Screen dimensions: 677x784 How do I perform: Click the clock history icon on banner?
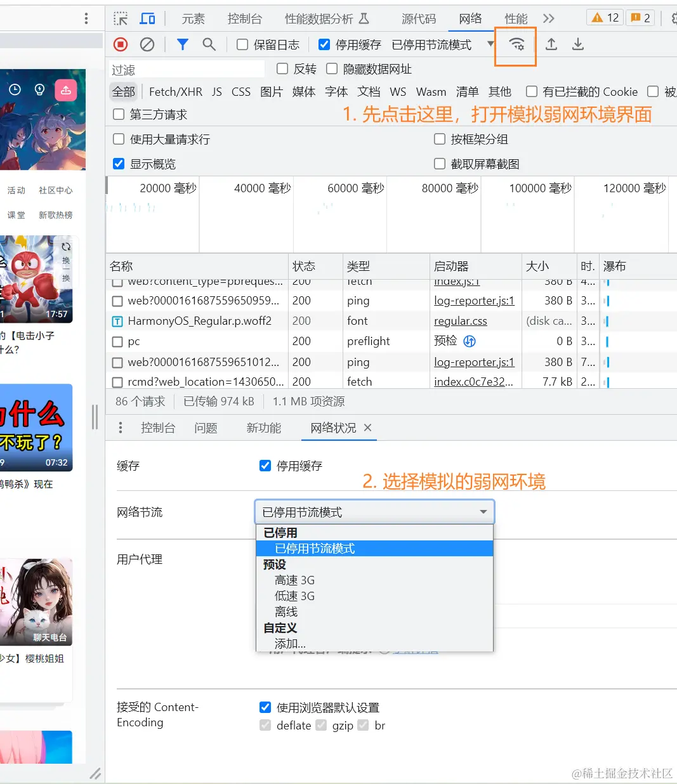click(x=15, y=90)
